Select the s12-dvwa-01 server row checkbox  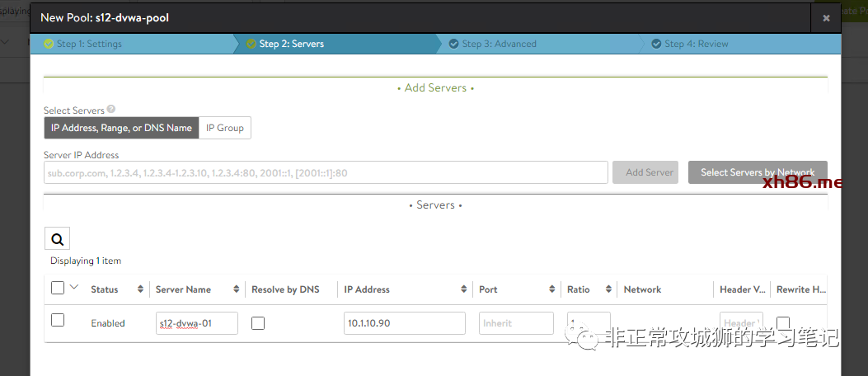pyautogui.click(x=58, y=320)
